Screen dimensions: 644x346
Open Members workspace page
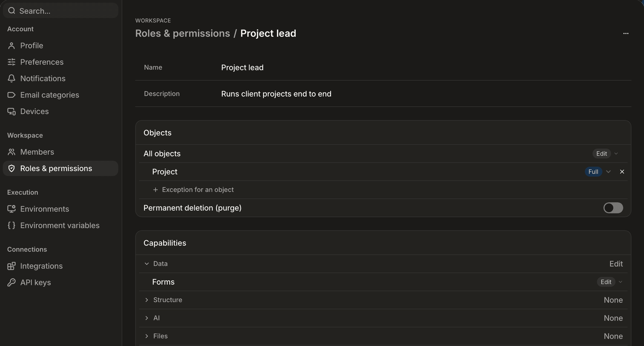[x=60, y=152]
